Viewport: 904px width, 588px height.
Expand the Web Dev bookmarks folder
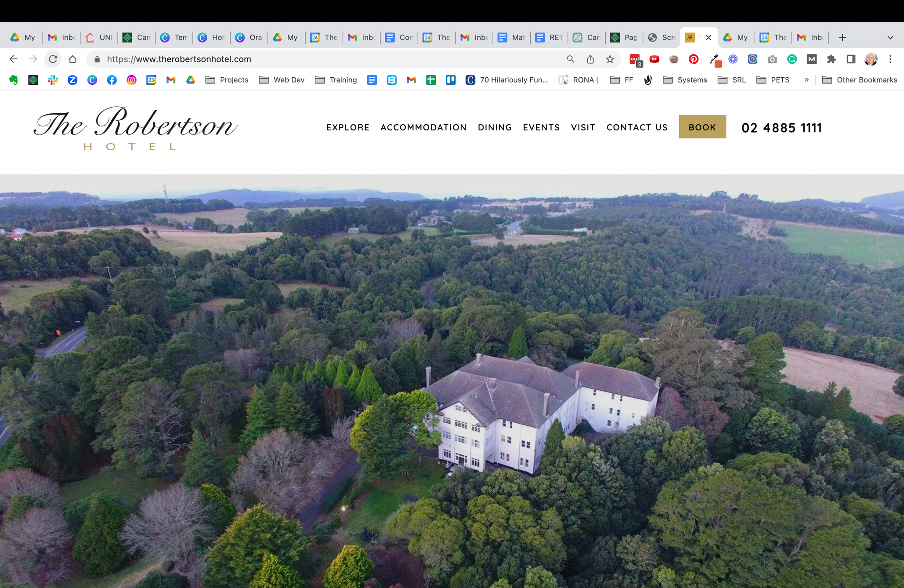(x=282, y=79)
